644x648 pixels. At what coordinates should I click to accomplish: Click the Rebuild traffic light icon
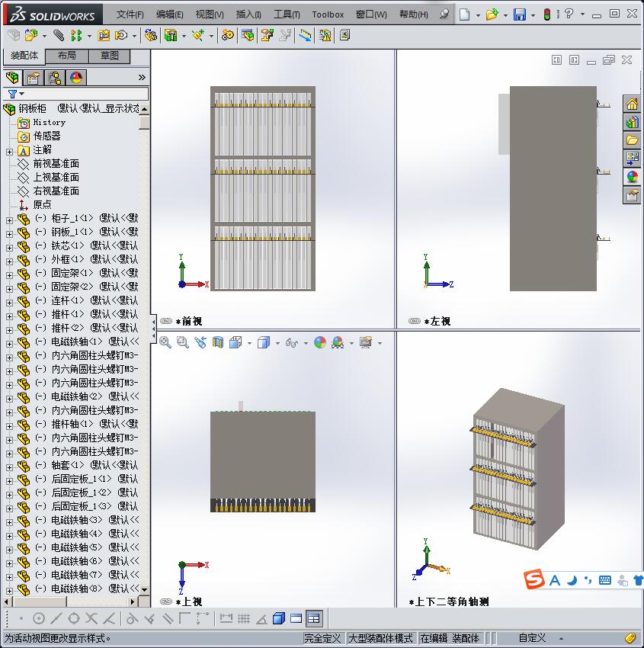(547, 14)
